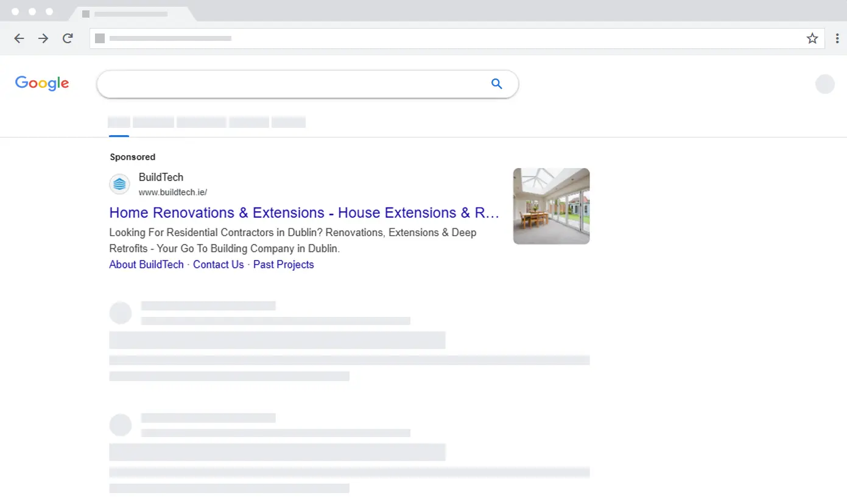Open the account avatar circle
The width and height of the screenshot is (847, 504).
click(x=824, y=84)
